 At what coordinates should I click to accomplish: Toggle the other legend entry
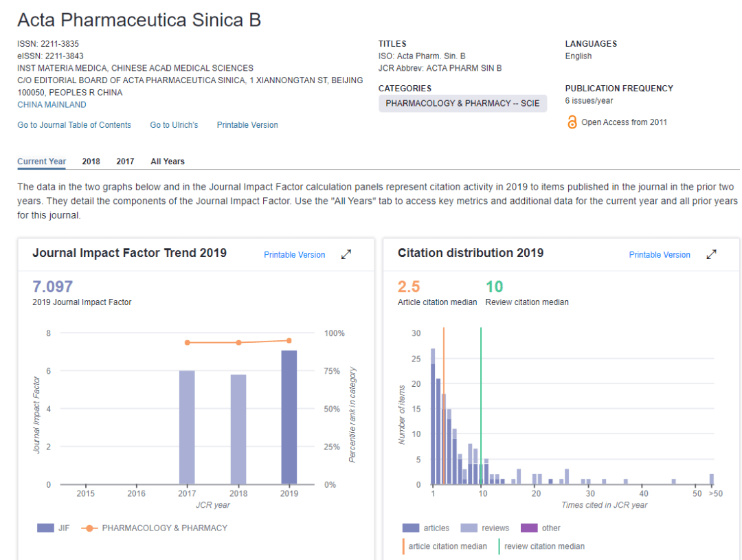pos(530,528)
